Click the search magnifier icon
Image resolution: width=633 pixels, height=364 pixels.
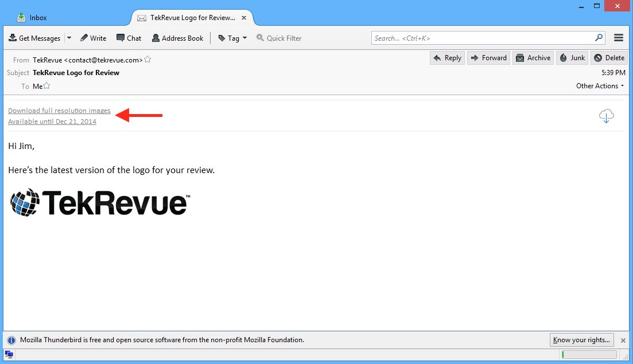pyautogui.click(x=599, y=37)
